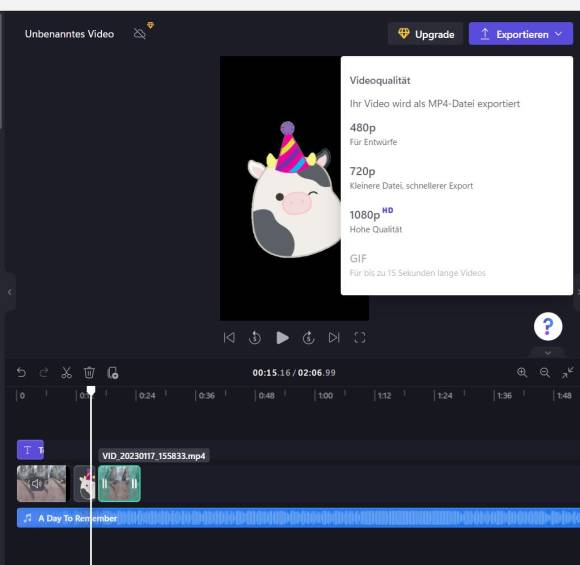Image resolution: width=580 pixels, height=565 pixels.
Task: Click the 0:24 mark on the ruler
Action: [x=147, y=396]
